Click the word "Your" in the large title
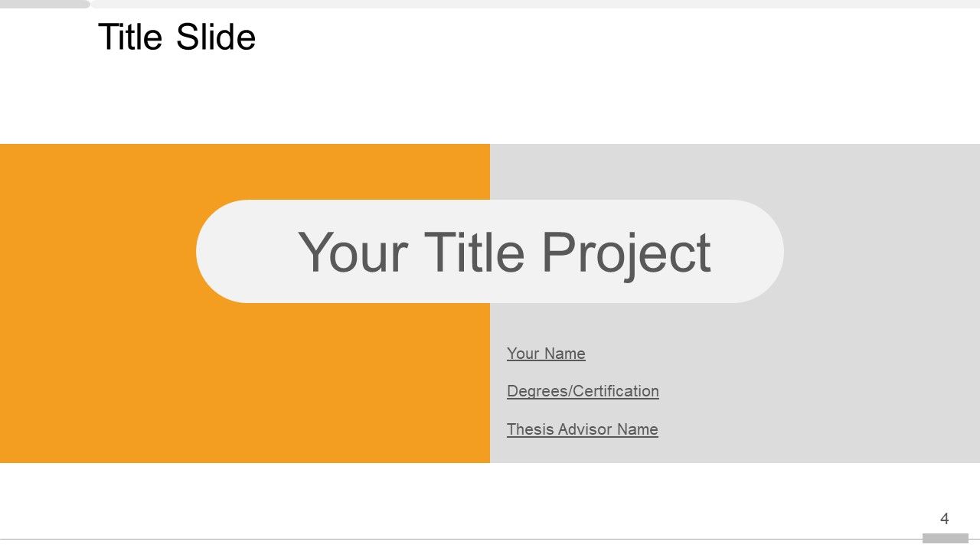The width and height of the screenshot is (980, 551). click(352, 253)
